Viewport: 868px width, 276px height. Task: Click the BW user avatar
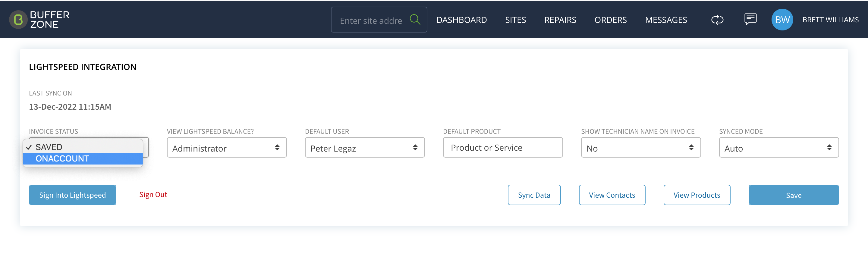click(x=782, y=20)
